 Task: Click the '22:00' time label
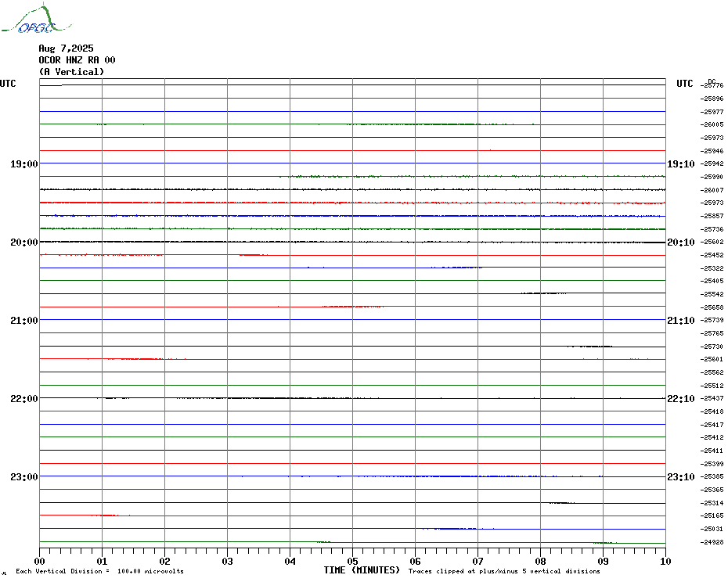coord(24,399)
